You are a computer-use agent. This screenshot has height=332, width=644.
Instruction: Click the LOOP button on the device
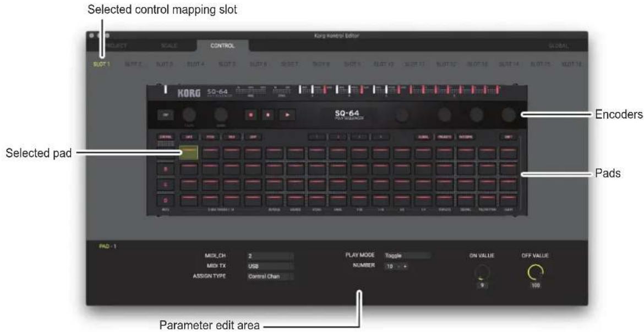pyautogui.click(x=253, y=137)
